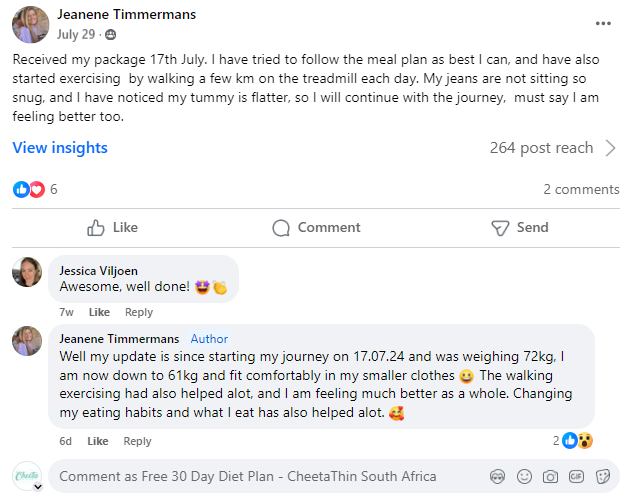631x500 pixels.
Task: Reply to Jessica Viljoen's comment
Action: (139, 312)
